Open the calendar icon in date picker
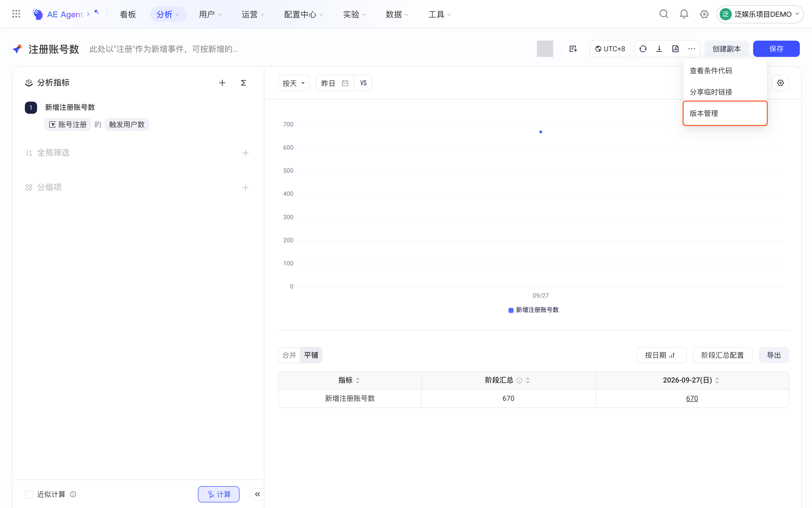The width and height of the screenshot is (812, 508). (345, 83)
